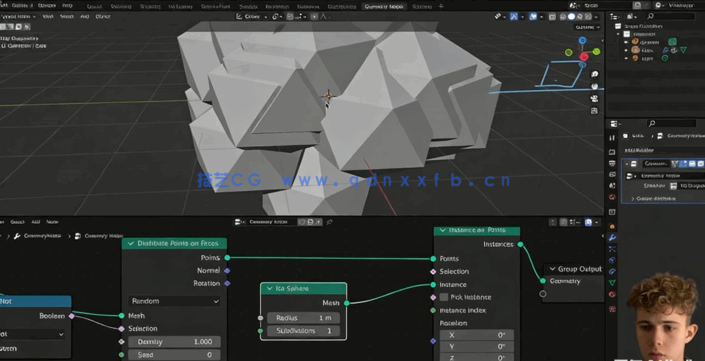
Task: Expand Output Attributes panel in modifier
Action: click(633, 198)
